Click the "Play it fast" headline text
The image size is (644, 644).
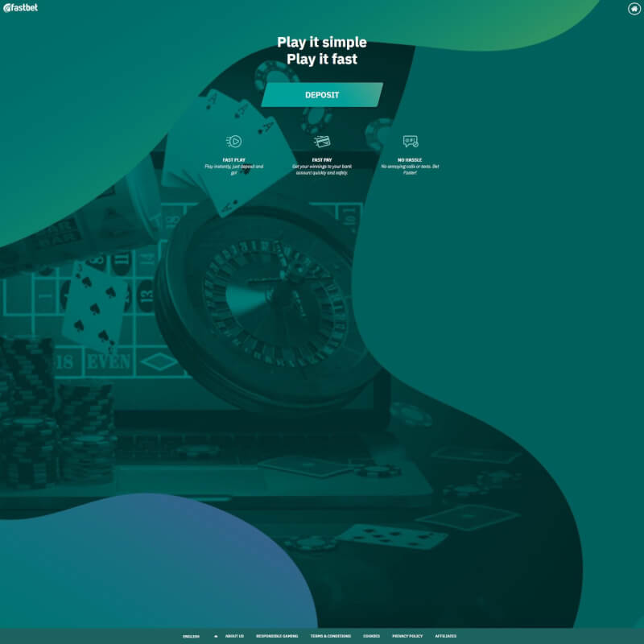(322, 59)
